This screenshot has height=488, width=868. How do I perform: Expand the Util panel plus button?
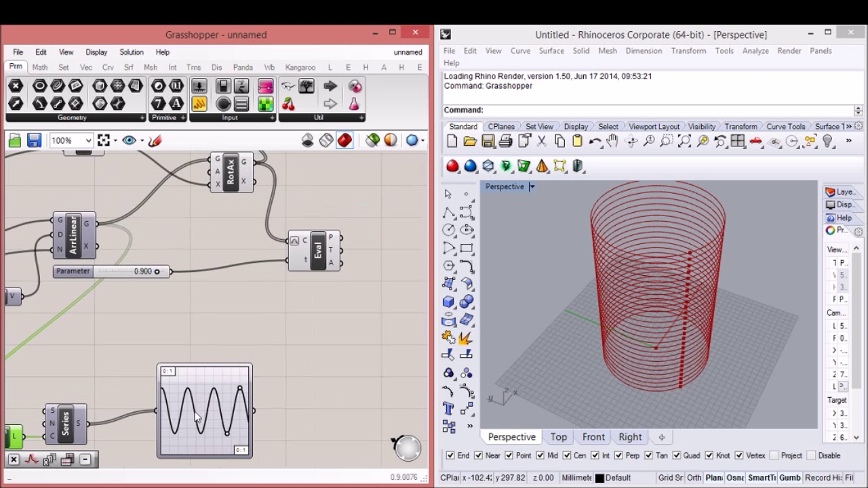(x=361, y=118)
